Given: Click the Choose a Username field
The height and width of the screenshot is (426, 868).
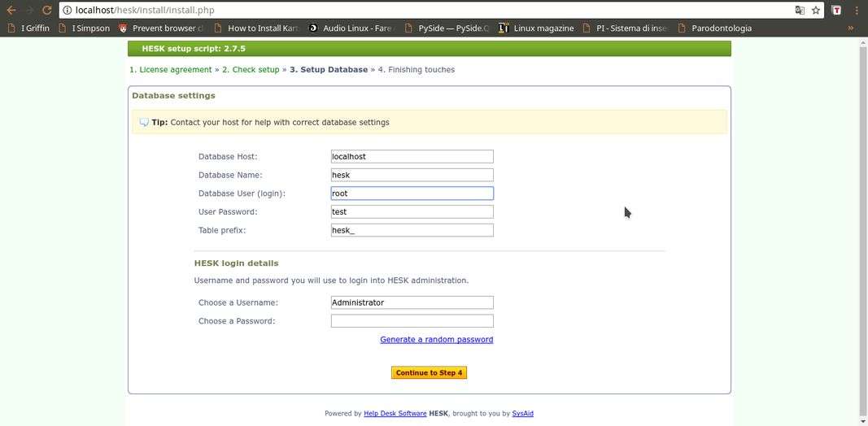Looking at the screenshot, I should (x=412, y=302).
